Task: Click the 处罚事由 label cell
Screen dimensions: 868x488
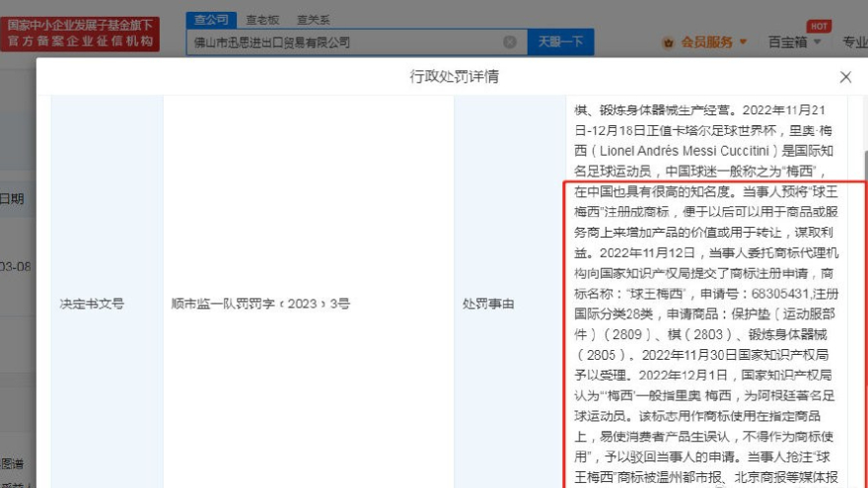Action: point(488,305)
